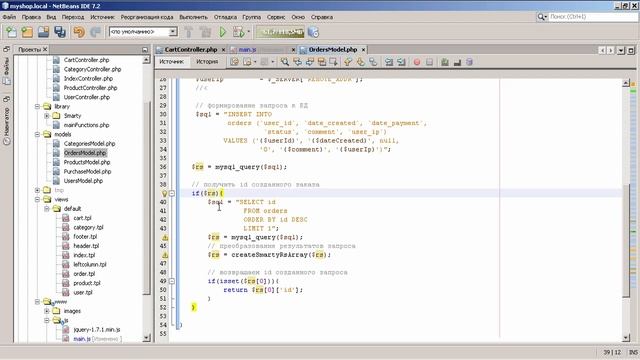Collapse the views folder node
This screenshot has width=640, height=360.
point(37,200)
